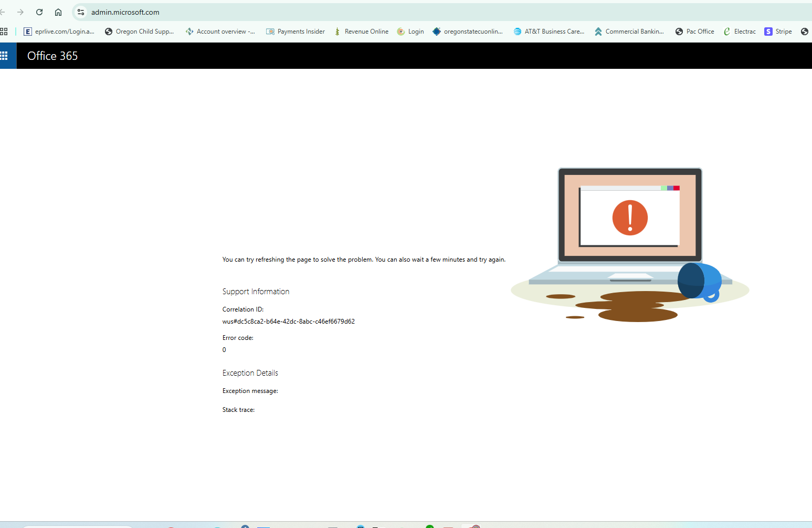This screenshot has height=528, width=812.
Task: Open the browser apps grid in bookmarks bar
Action: click(x=4, y=32)
